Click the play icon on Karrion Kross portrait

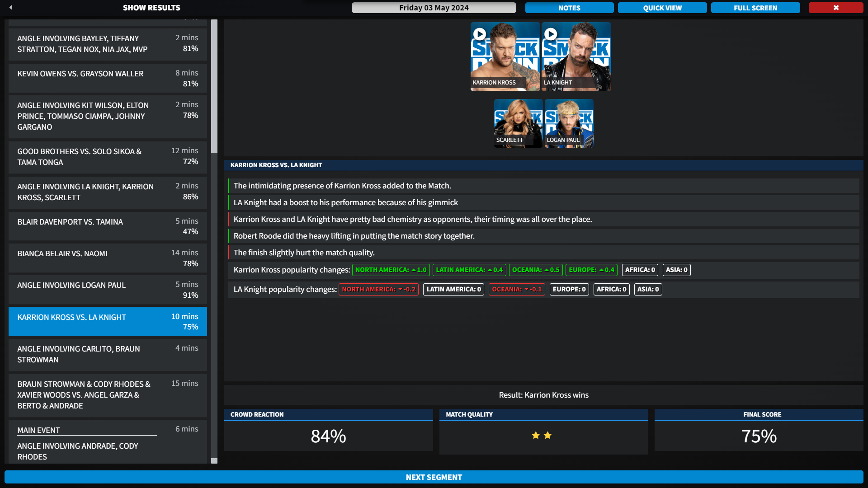pos(480,34)
